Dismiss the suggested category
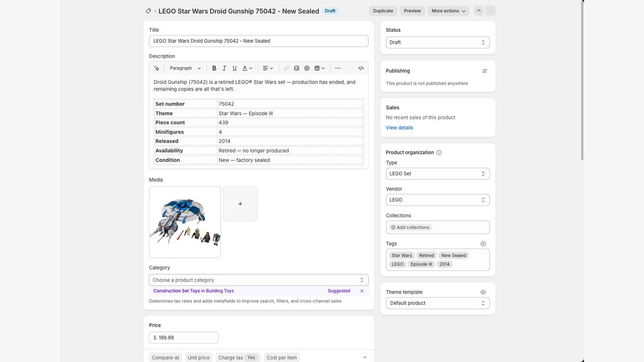Screen dimensions: 644x362 coord(362,291)
